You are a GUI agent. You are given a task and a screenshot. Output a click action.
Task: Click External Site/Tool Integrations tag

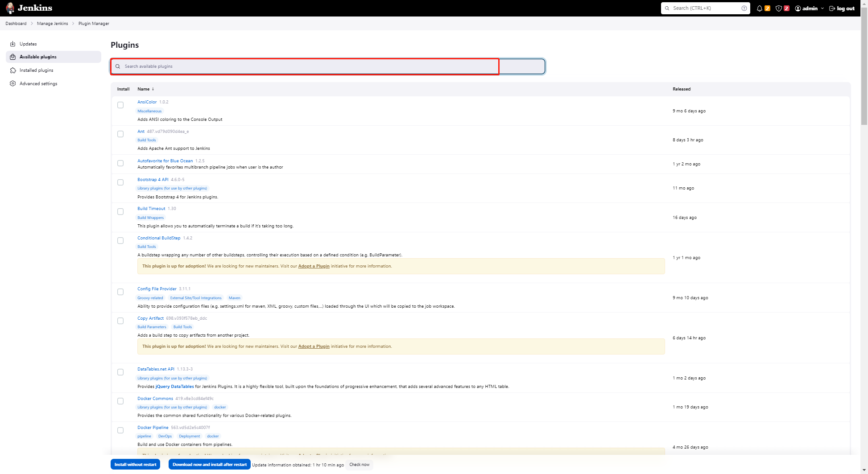point(196,298)
